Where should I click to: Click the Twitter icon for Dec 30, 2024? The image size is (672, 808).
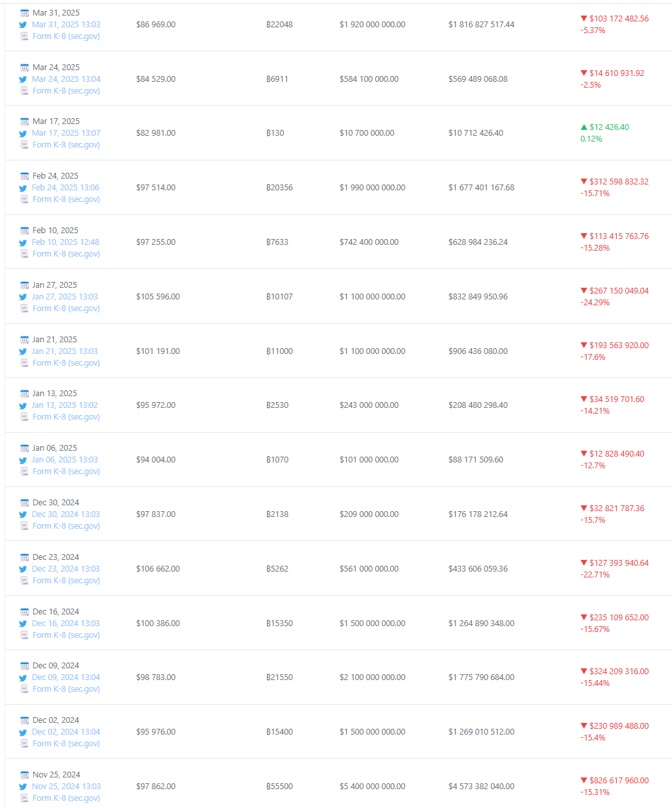pos(23,514)
